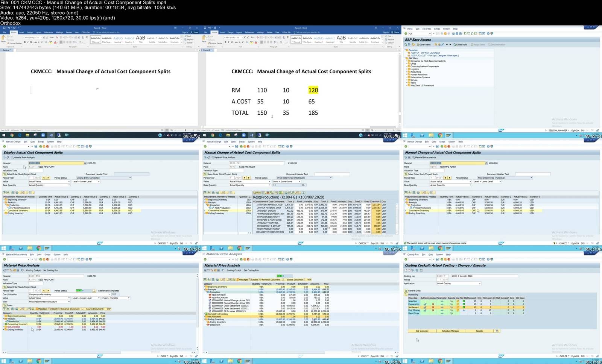
Task: Click Format Painter in first Word thumbnail
Action: 14,43
